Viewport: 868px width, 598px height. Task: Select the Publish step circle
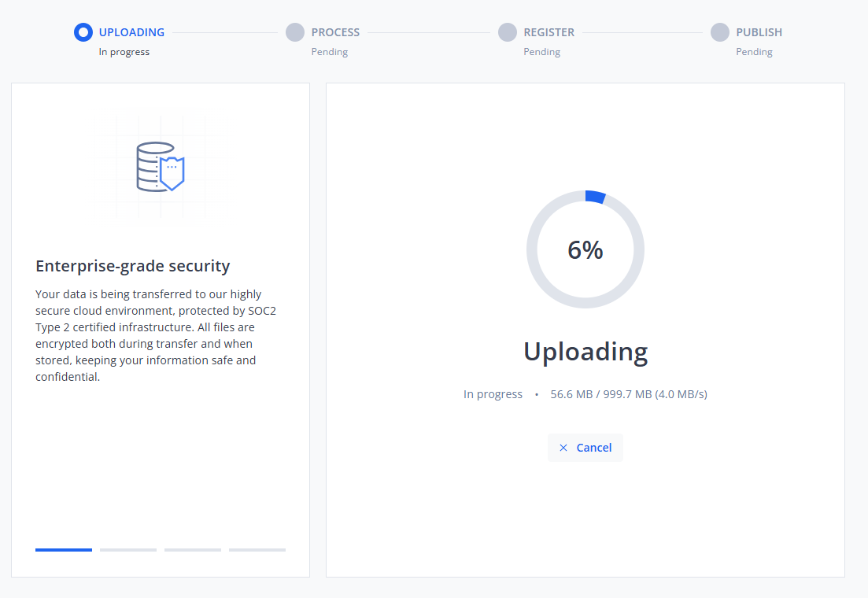(720, 32)
